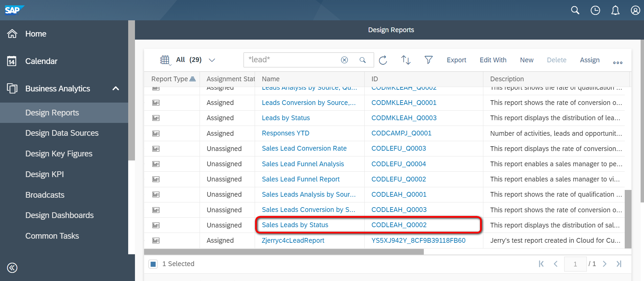This screenshot has width=644, height=281.
Task: Go to first page of results
Action: pyautogui.click(x=541, y=264)
